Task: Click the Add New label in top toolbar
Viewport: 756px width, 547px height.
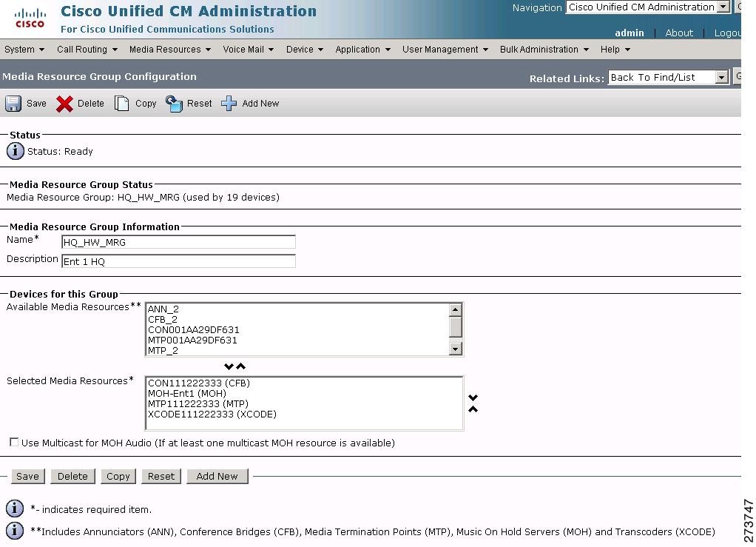Action: pyautogui.click(x=260, y=103)
